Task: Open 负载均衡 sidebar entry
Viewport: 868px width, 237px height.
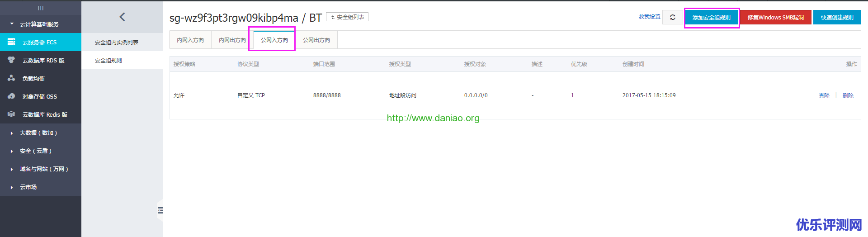Action: 41,78
